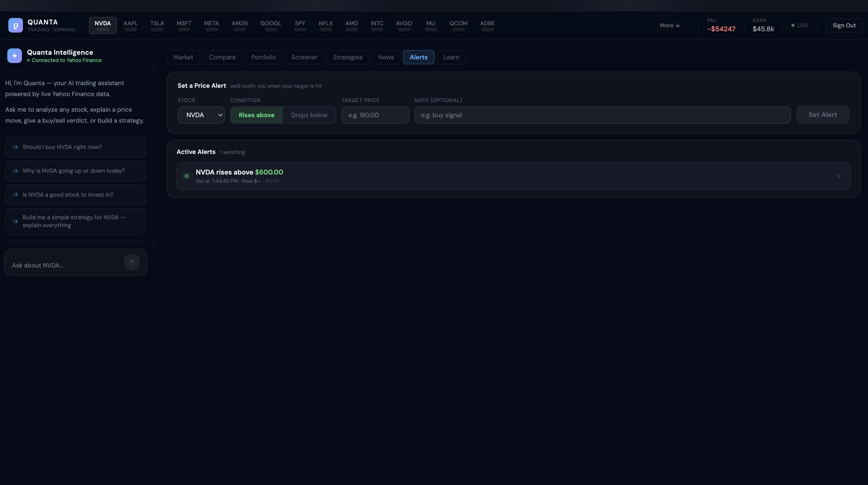Image resolution: width=868 pixels, height=485 pixels.
Task: Open the Screener tab
Action: 304,57
